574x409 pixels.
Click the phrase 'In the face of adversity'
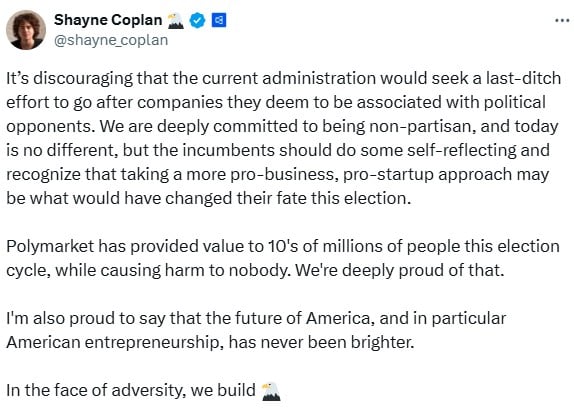(94, 390)
